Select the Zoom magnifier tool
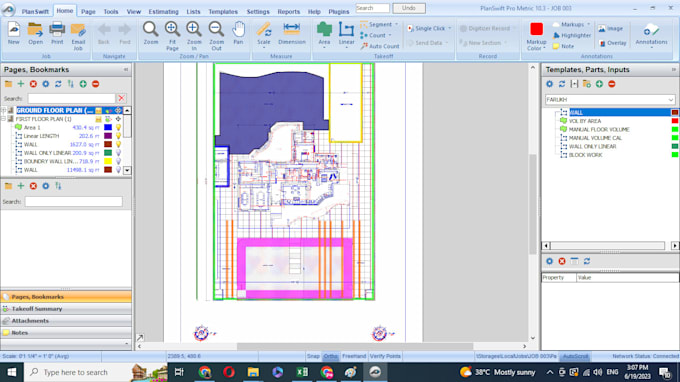Viewport: 680px width, 382px height. pyautogui.click(x=150, y=33)
